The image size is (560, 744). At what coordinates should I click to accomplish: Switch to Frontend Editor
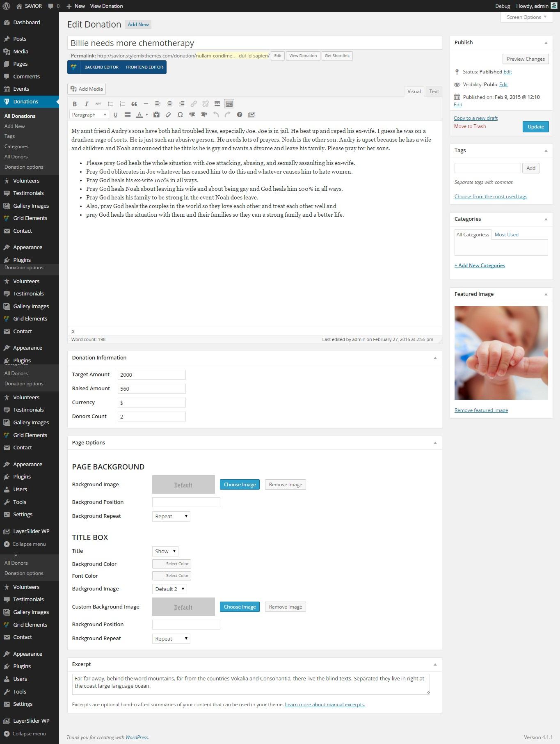[144, 67]
